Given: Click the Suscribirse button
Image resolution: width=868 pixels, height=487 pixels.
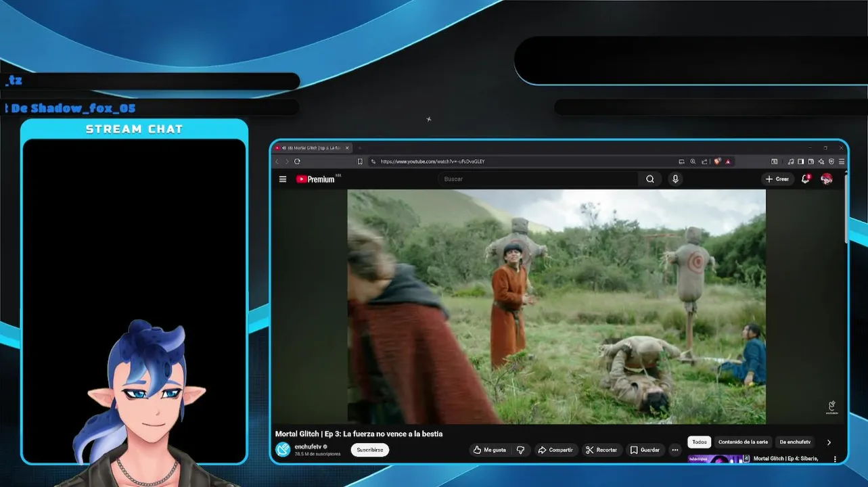Looking at the screenshot, I should [370, 450].
